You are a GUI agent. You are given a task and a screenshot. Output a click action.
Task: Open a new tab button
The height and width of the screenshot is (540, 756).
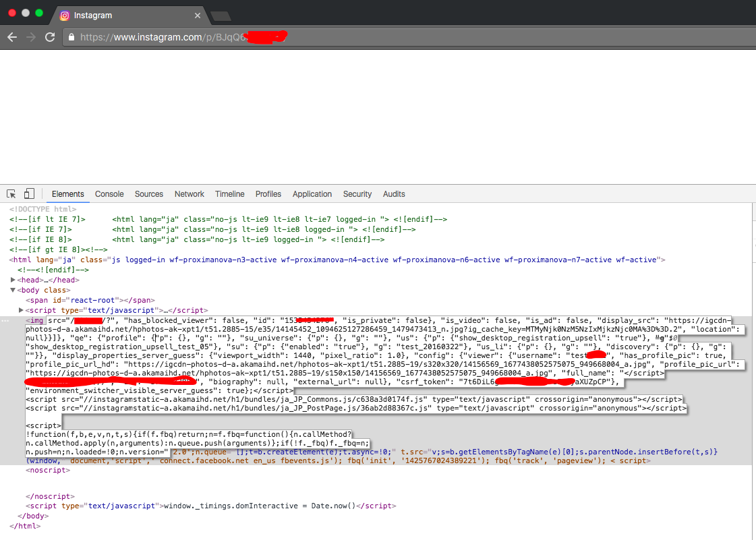click(221, 16)
